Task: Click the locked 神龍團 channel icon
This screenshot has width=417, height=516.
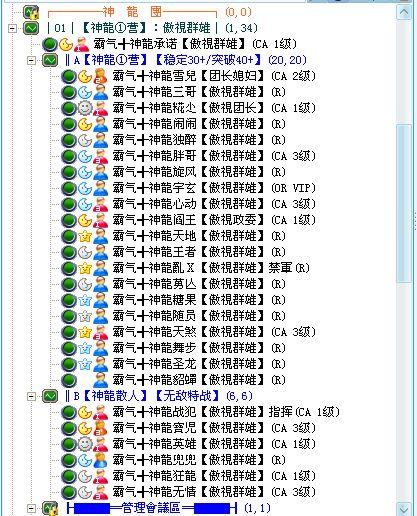Action: point(31,12)
